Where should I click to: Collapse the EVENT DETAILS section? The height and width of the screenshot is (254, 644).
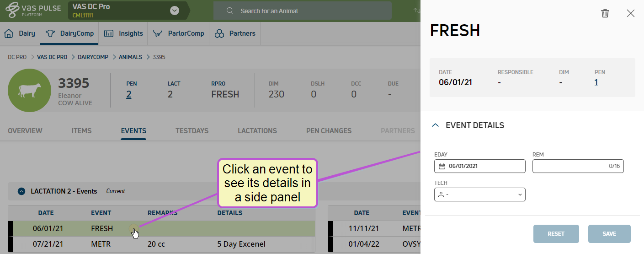(x=436, y=125)
